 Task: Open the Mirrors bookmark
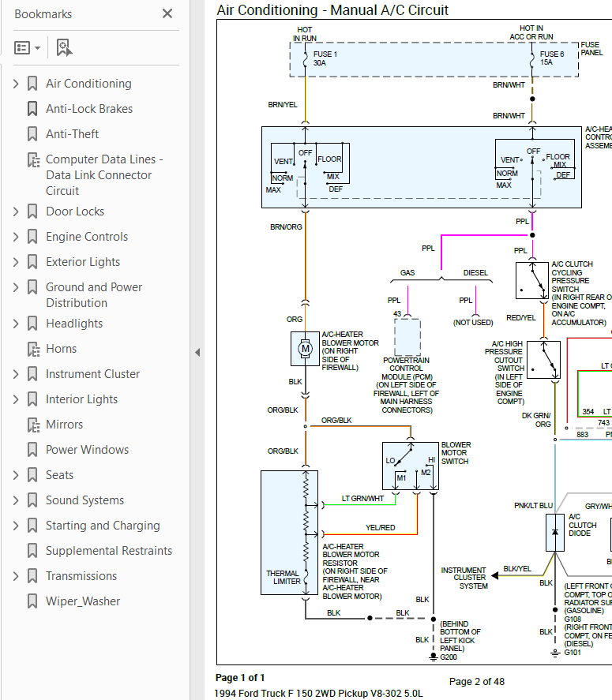coord(64,424)
